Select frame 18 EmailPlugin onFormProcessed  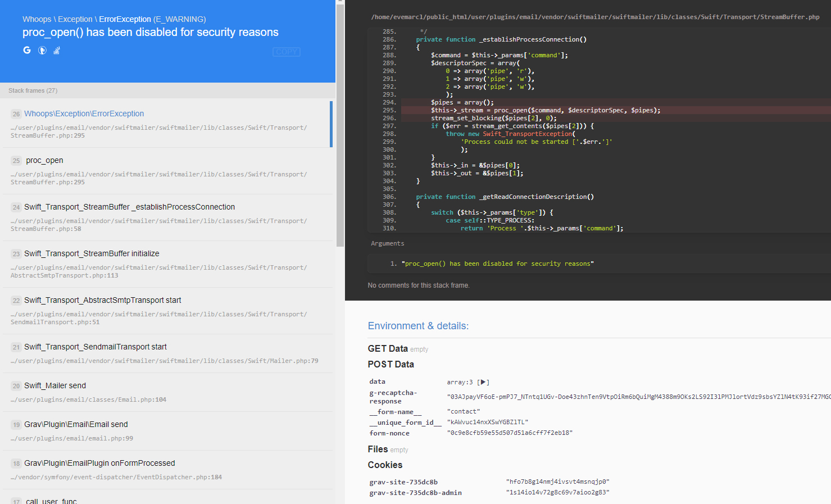tap(167, 470)
